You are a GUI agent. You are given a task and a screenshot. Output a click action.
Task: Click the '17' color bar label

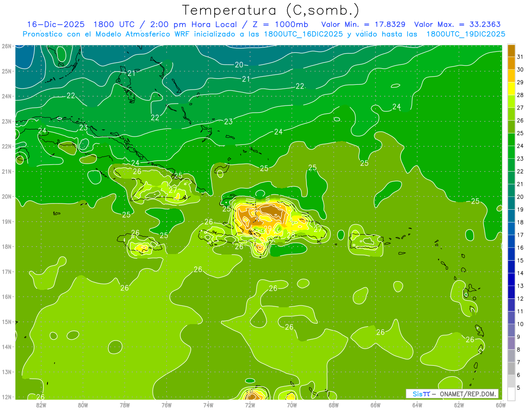(x=520, y=235)
